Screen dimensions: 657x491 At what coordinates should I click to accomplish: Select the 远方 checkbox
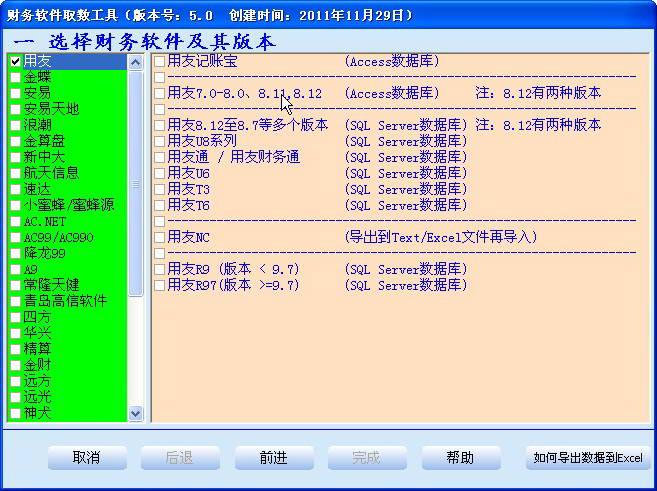[16, 381]
